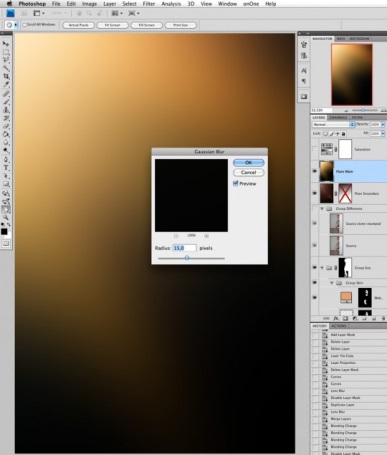This screenshot has width=387, height=455.
Task: Switch to the Channels tab
Action: click(338, 118)
